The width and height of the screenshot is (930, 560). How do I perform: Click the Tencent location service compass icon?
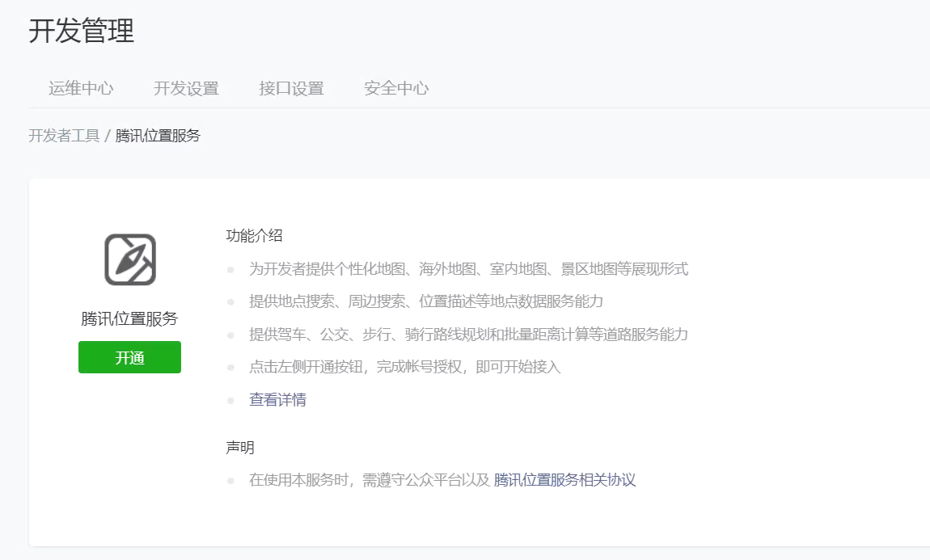[130, 259]
